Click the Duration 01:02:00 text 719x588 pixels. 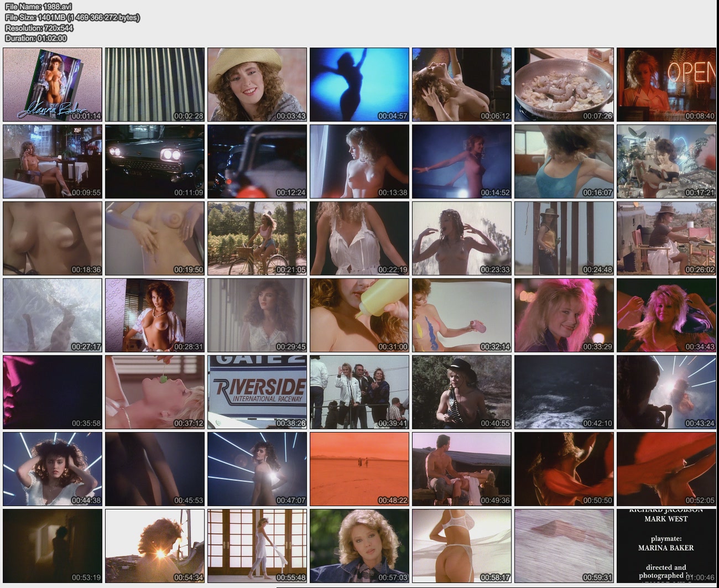click(36, 38)
